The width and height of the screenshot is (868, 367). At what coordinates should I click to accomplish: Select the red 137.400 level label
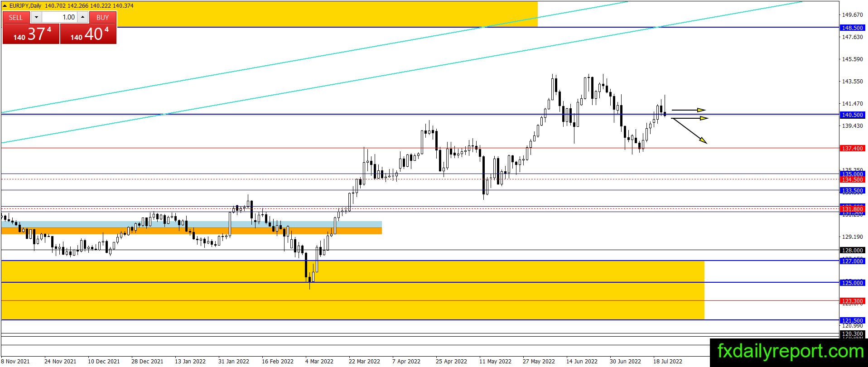pos(852,148)
